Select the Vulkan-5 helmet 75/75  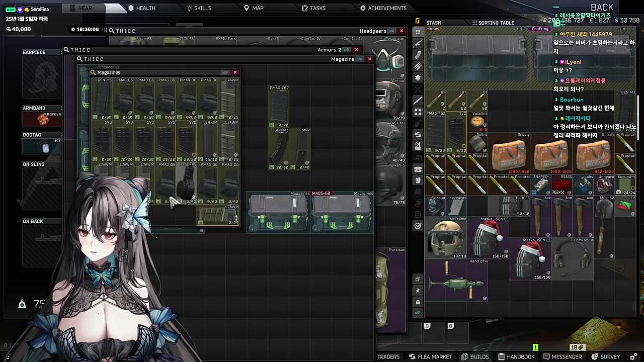coord(390,184)
